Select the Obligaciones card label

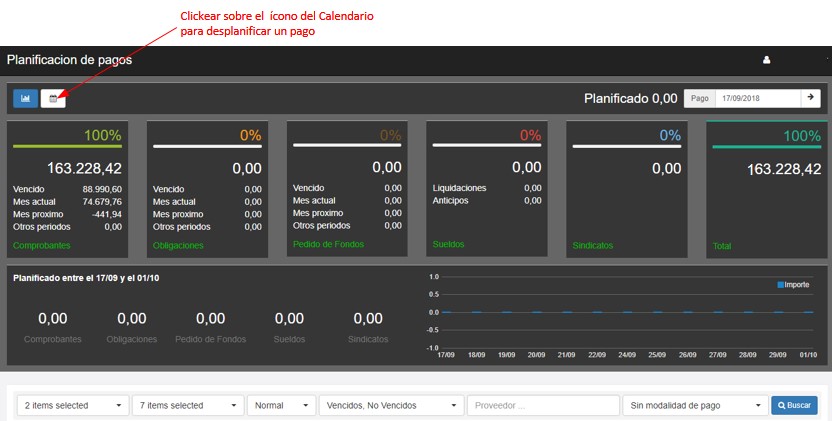pos(178,245)
